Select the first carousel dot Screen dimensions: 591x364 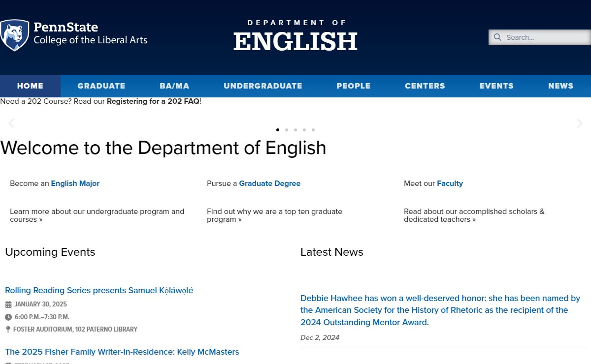point(278,130)
